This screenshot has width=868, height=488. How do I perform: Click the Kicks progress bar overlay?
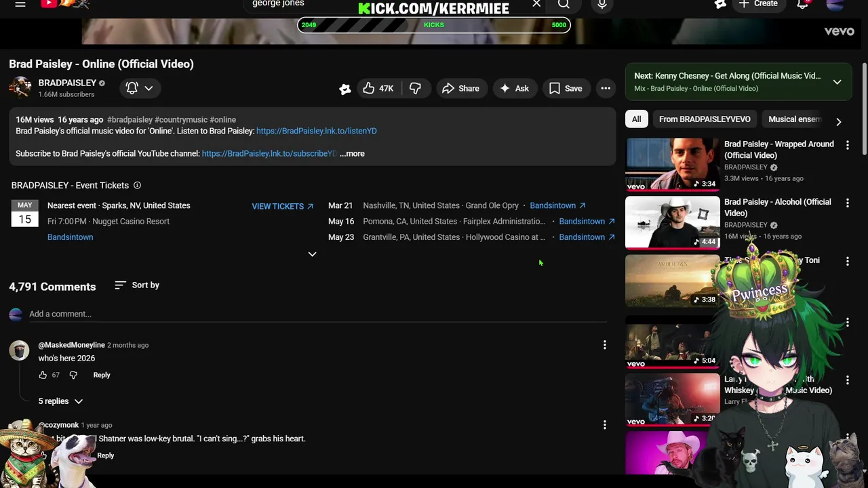[x=434, y=25]
